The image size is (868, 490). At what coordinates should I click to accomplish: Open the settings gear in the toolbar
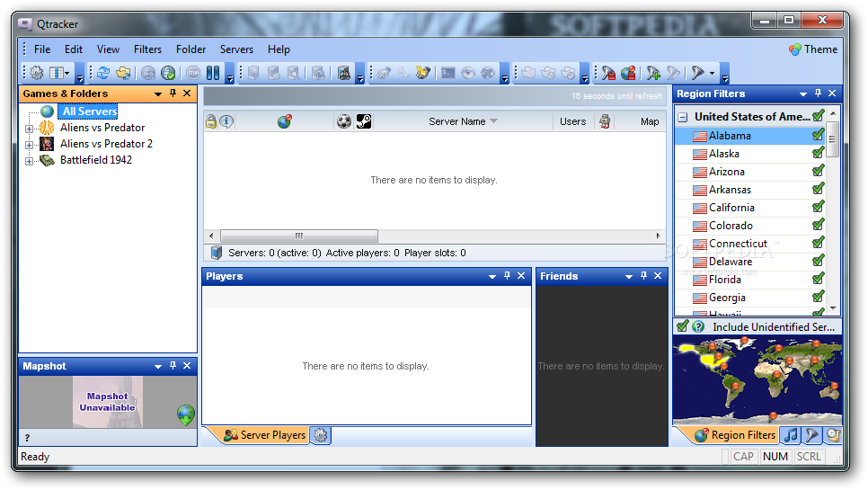tap(37, 73)
